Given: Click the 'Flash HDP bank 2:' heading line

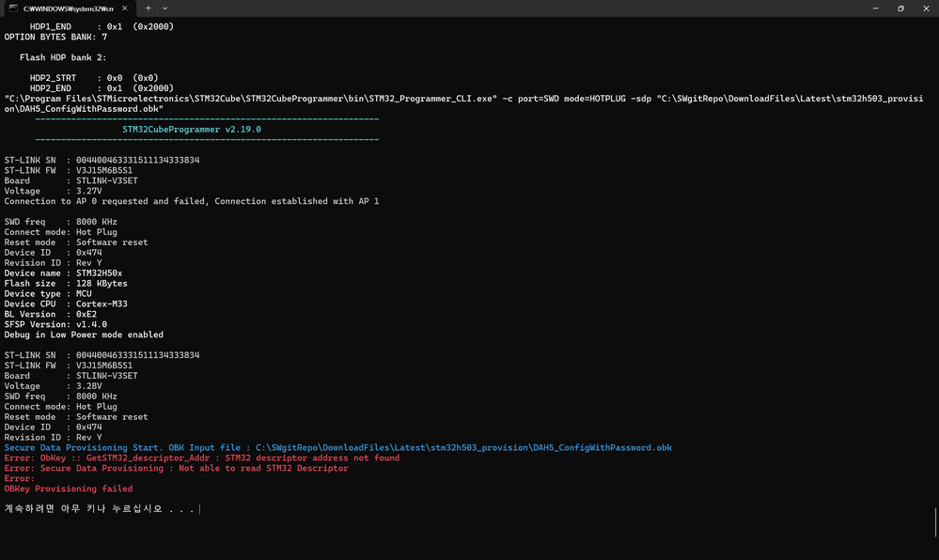Looking at the screenshot, I should coord(65,57).
